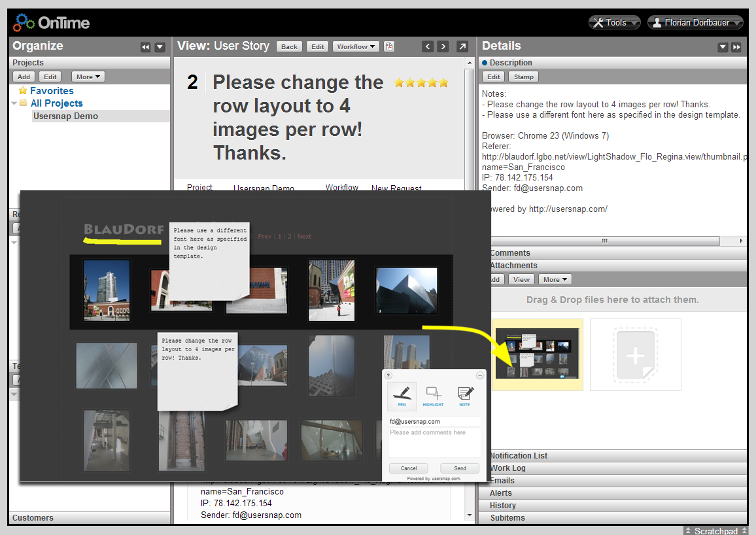Go to previous item with left arrow
The height and width of the screenshot is (535, 756).
(428, 46)
